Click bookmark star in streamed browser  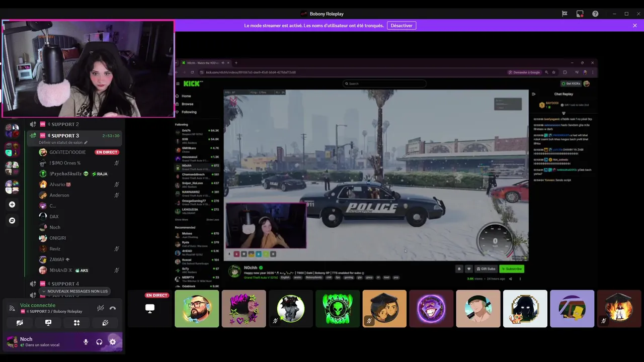[554, 72]
